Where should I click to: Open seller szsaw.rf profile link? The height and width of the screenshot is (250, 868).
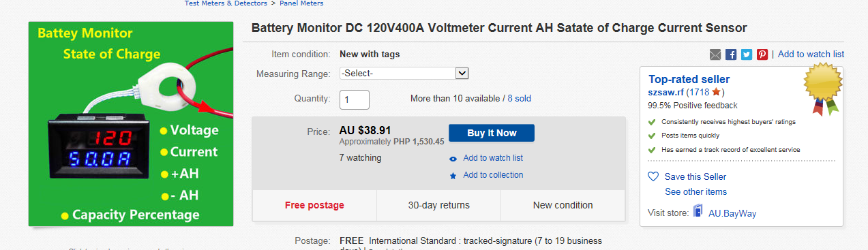[x=665, y=92]
